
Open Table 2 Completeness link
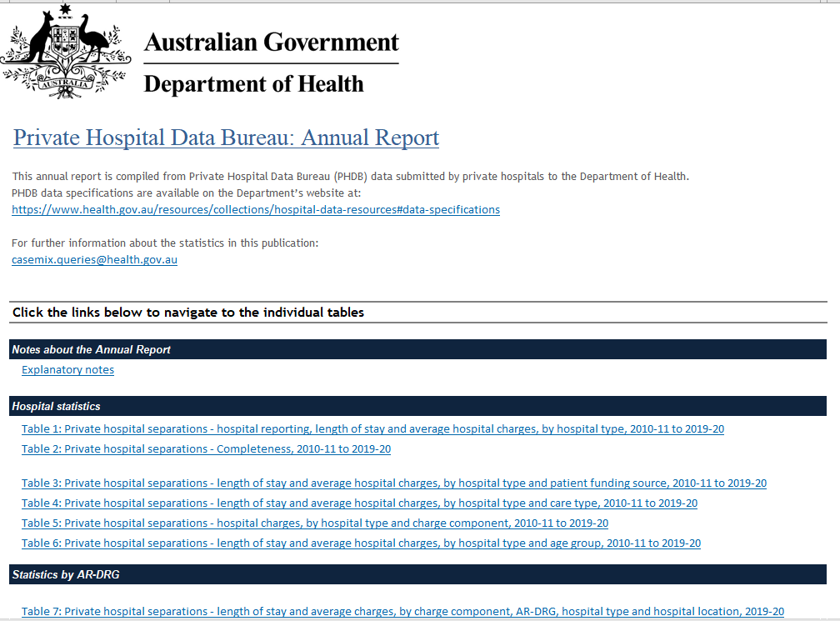point(207,449)
